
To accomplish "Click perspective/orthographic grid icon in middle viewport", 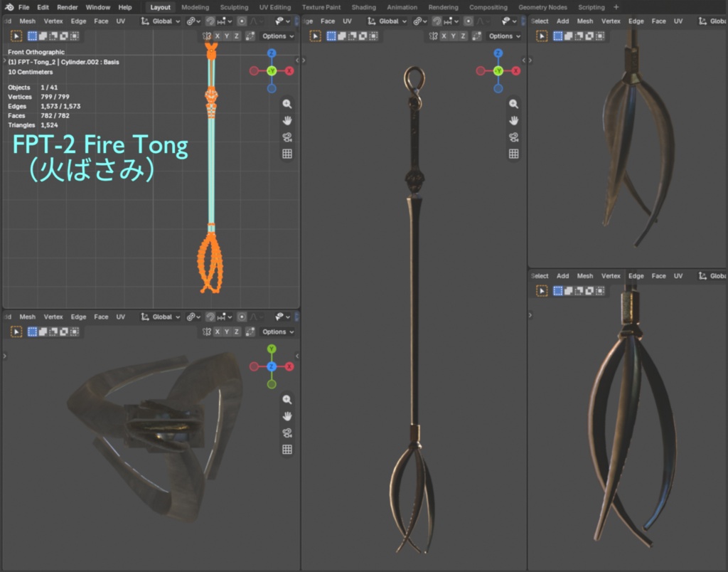I will (x=513, y=154).
